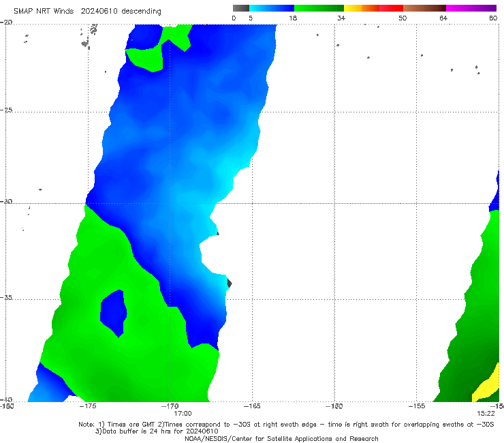Click the blue 5-18 segment of color bar
The width and height of the screenshot is (504, 443).
(x=272, y=8)
